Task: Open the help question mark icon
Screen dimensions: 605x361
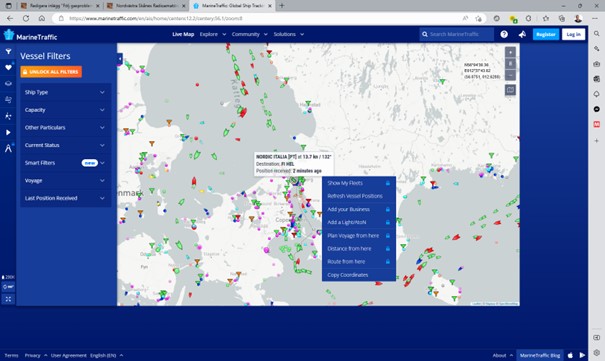Action: pos(504,34)
